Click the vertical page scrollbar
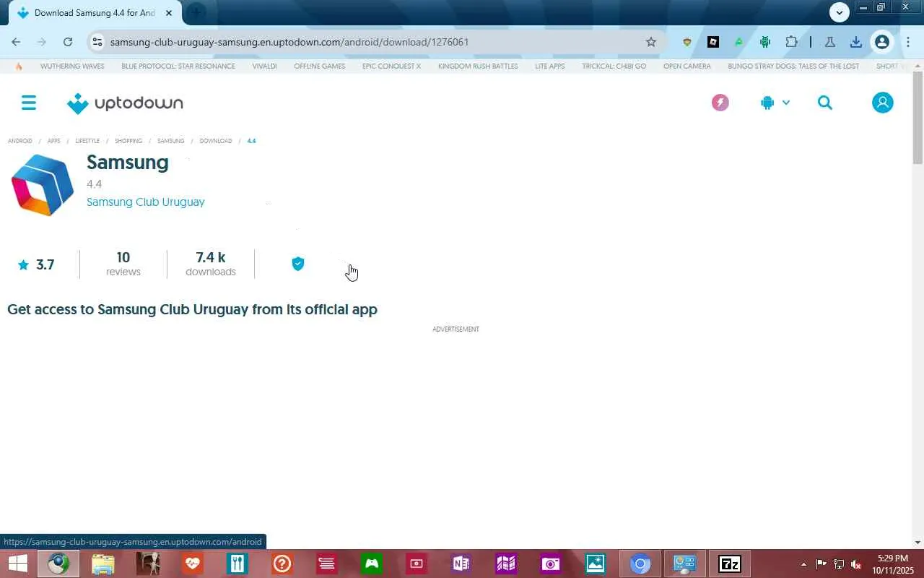 (918, 118)
